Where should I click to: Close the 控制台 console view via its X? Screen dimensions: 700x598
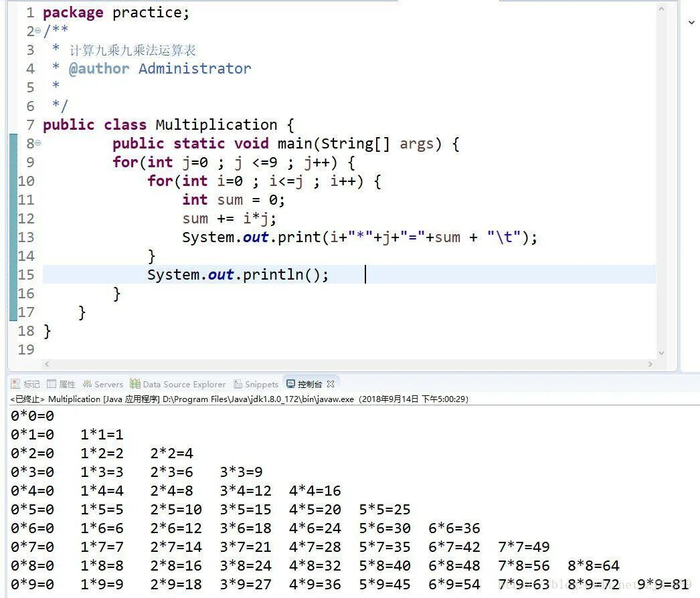(x=331, y=384)
